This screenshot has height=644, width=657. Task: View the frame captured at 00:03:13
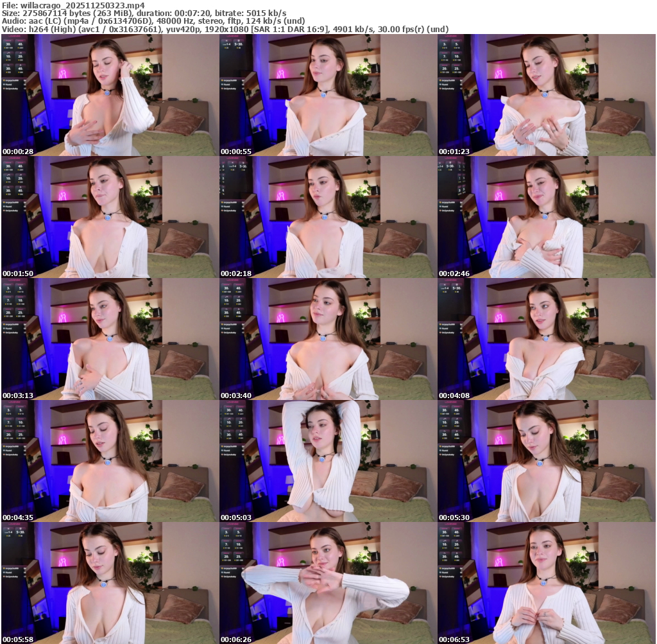(110, 339)
